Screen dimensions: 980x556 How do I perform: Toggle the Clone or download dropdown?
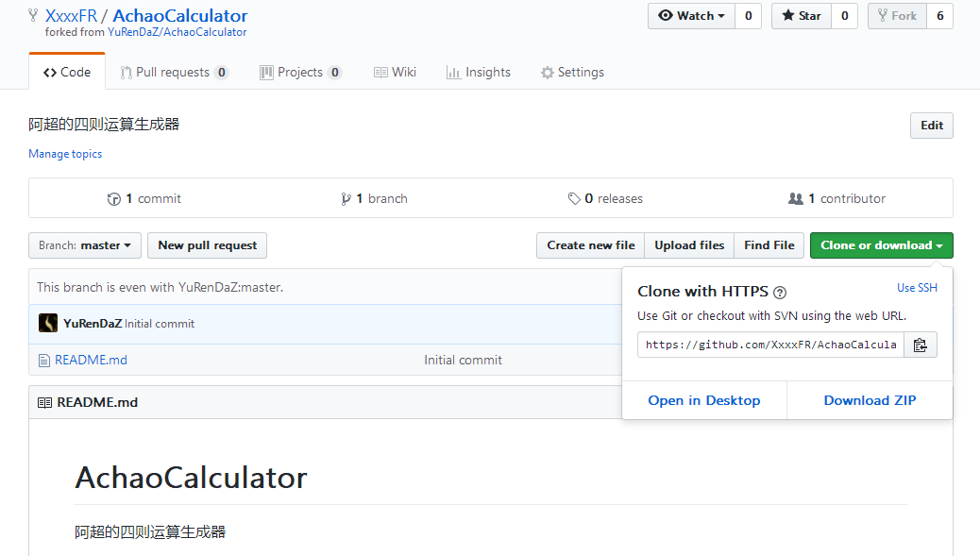click(881, 245)
